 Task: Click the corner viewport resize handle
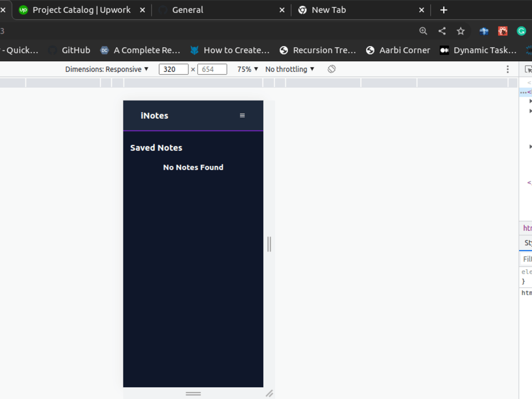pos(269,394)
